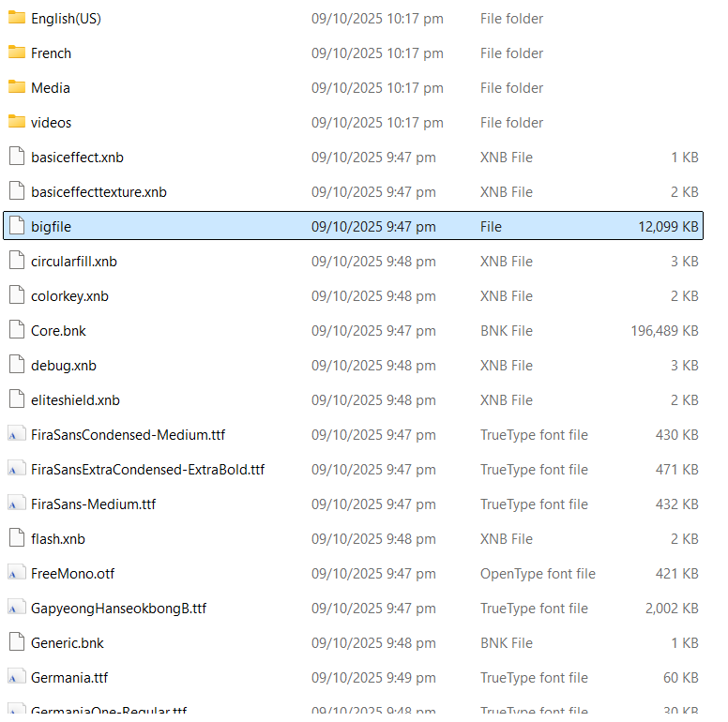Click the FiraSansCondensed-Medium.ttf file name

pos(128,435)
